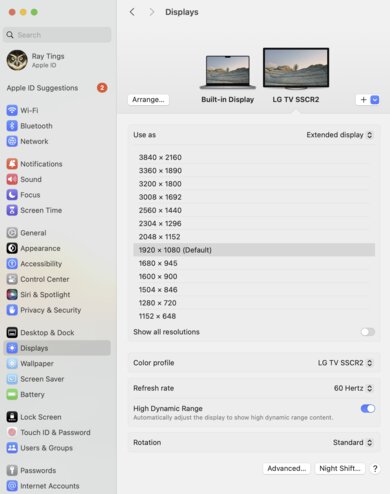Choose resolution 2560 × 1440
Image resolution: width=390 pixels, height=494 pixels.
254,210
